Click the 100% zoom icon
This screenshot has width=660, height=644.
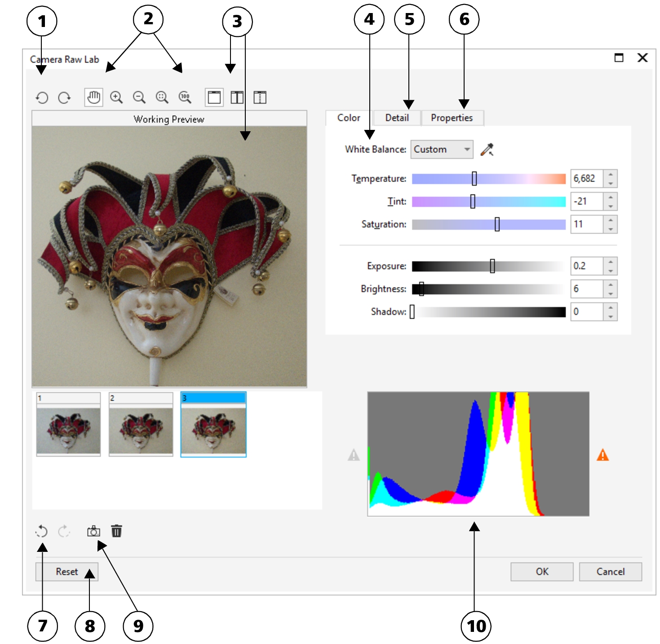coord(185,98)
